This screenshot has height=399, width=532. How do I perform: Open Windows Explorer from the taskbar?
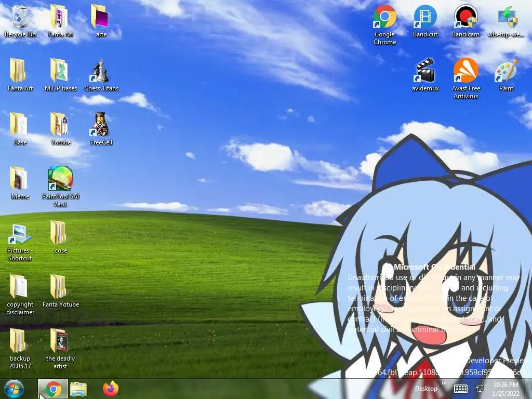tap(78, 389)
